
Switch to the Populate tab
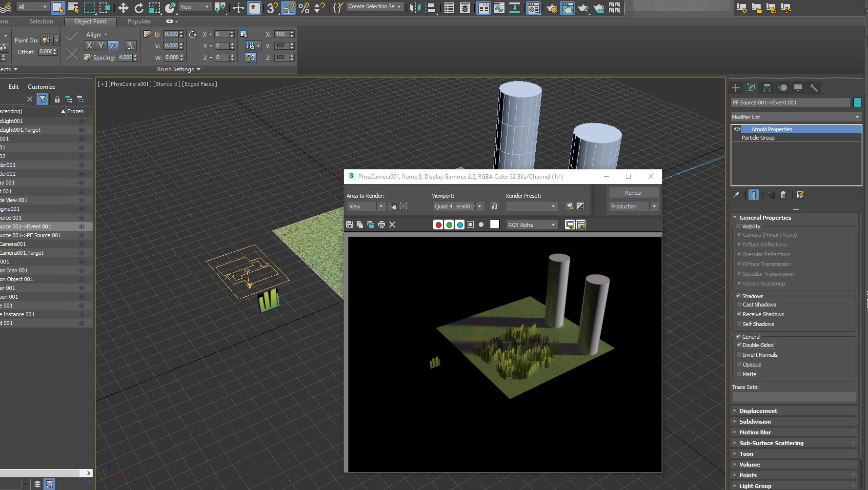(139, 21)
